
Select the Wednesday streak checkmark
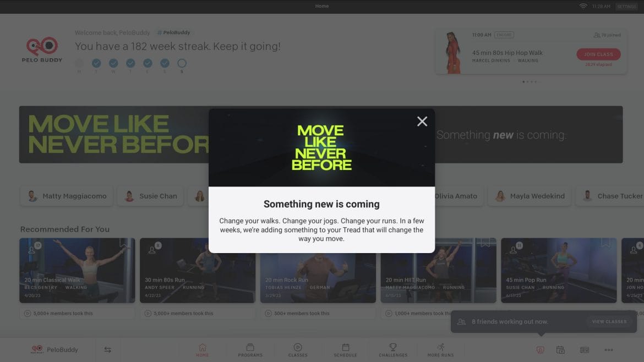(x=113, y=63)
